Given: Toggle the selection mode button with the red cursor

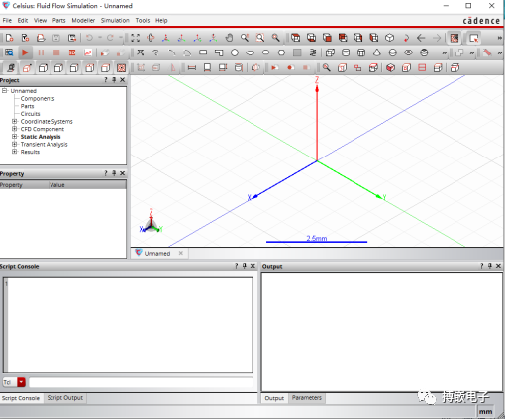Looking at the screenshot, I should (474, 38).
